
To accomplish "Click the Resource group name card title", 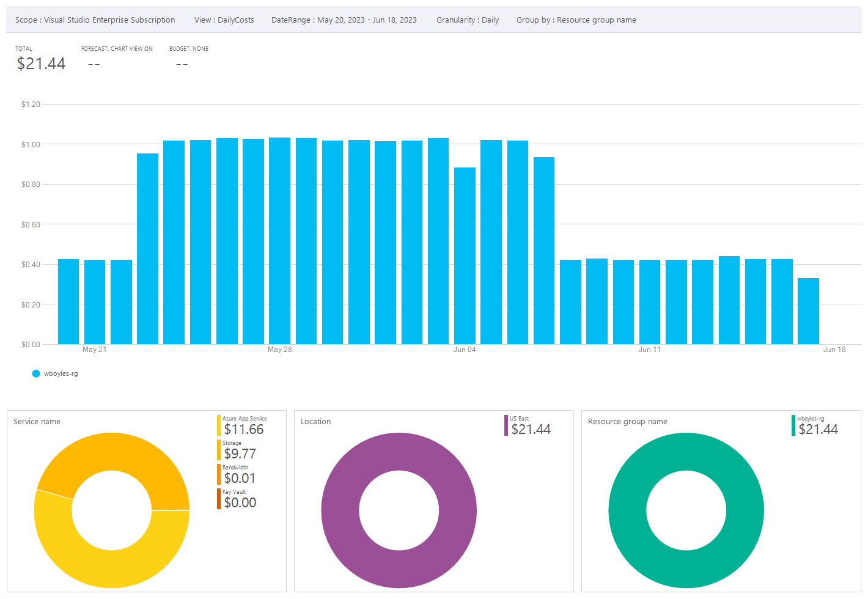I will pos(628,422).
